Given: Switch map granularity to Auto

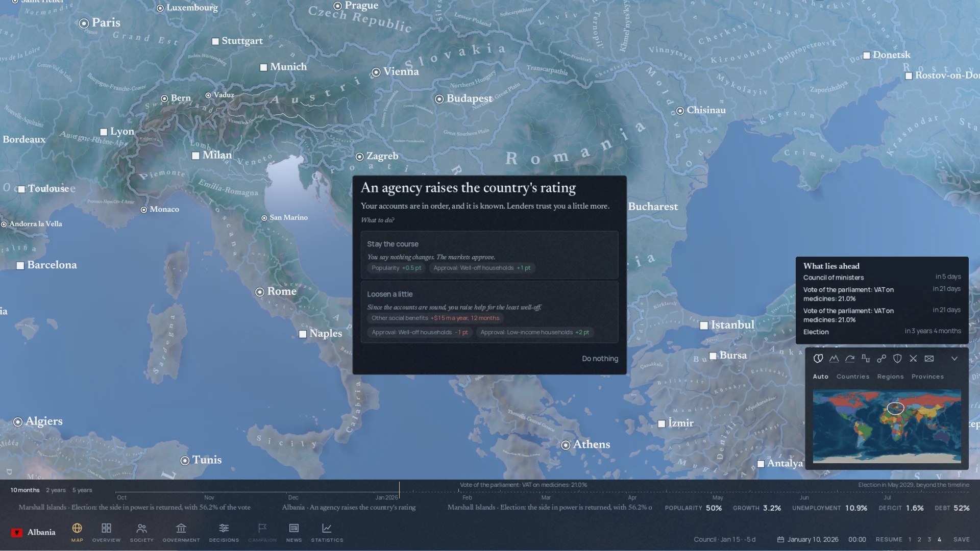Looking at the screenshot, I should [821, 377].
